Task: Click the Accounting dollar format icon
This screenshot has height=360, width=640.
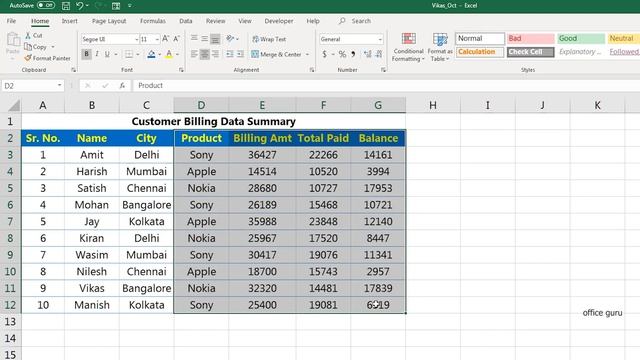Action: pos(324,54)
